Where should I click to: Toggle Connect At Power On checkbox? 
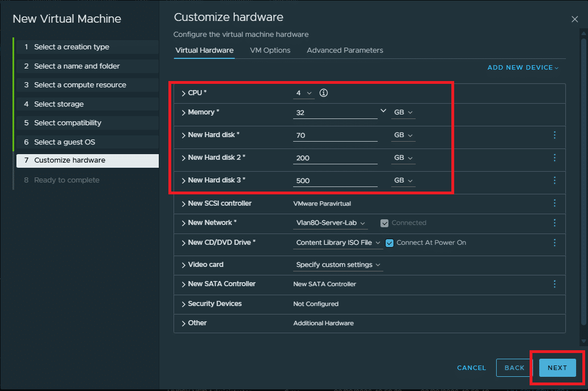coord(390,243)
